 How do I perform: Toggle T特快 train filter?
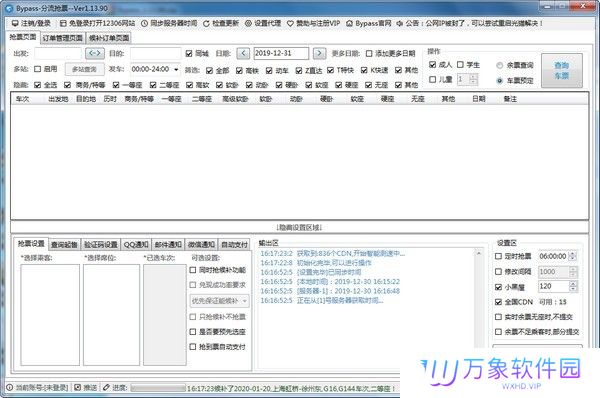pos(330,70)
